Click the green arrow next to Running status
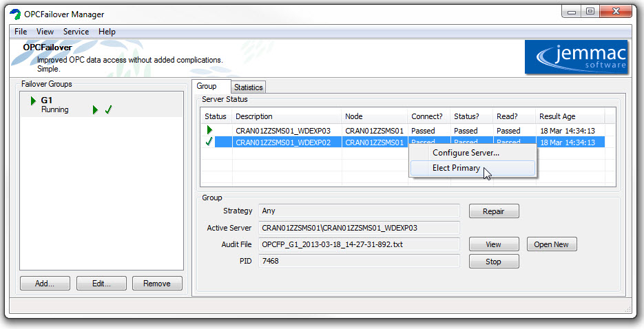 tap(95, 110)
